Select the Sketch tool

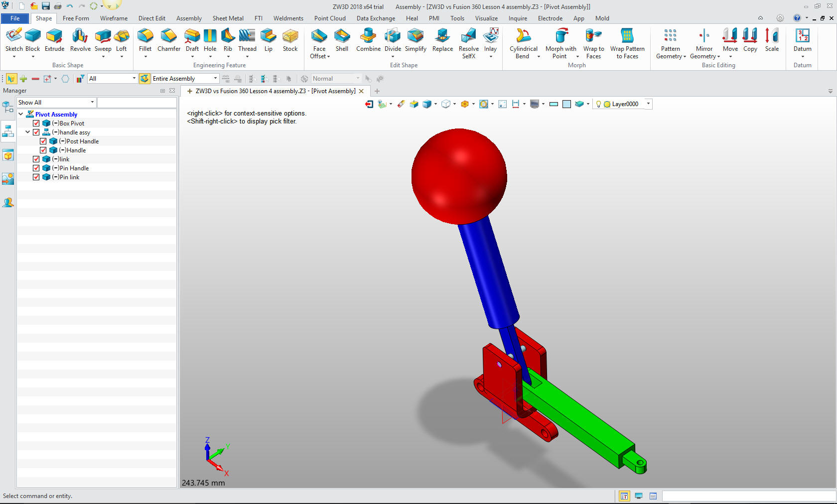click(14, 40)
